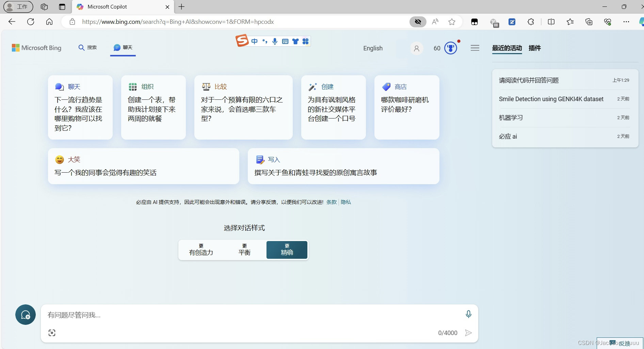
Task: Open Sogou skin settings via T-shirt icon
Action: point(295,41)
